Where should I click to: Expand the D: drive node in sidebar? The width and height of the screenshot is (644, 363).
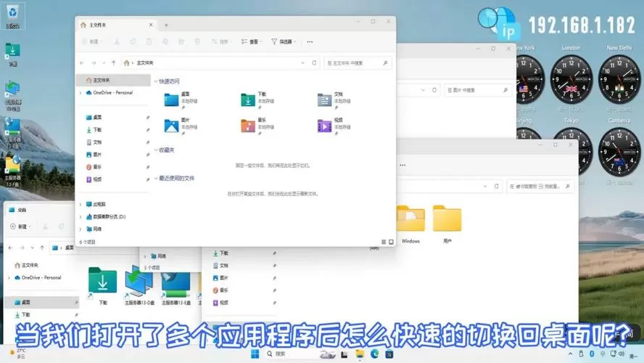[x=80, y=216]
